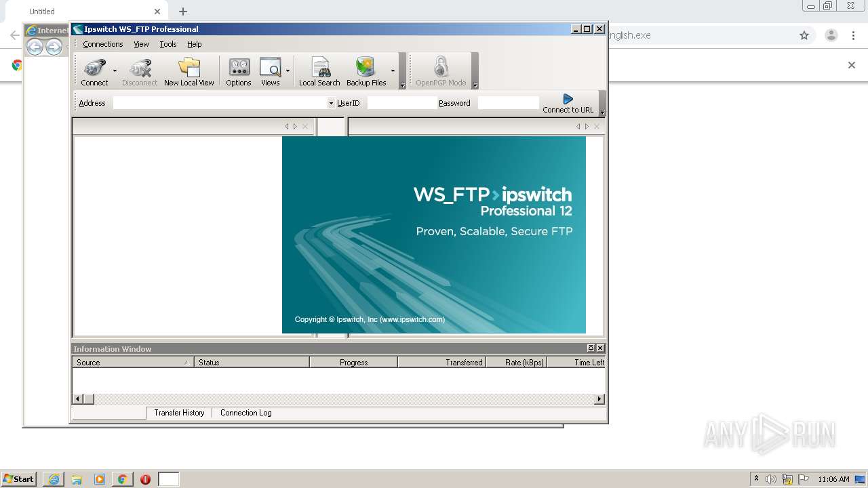This screenshot has height=488, width=868.
Task: Click the Password input field
Action: click(508, 103)
